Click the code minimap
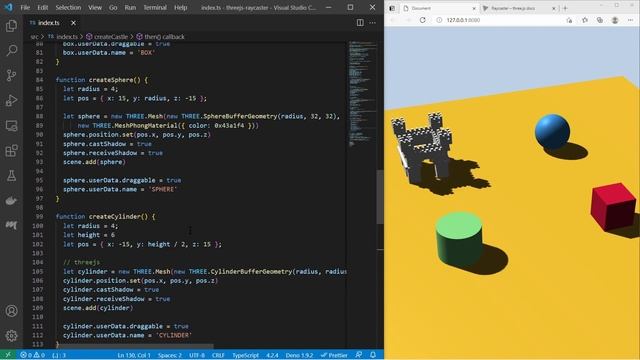 coord(362,93)
